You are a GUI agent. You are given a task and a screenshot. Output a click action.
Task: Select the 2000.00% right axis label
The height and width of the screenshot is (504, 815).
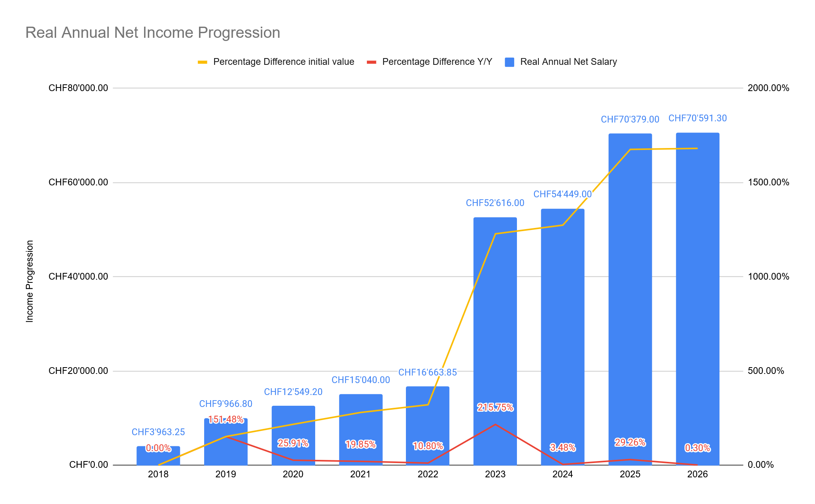[768, 88]
